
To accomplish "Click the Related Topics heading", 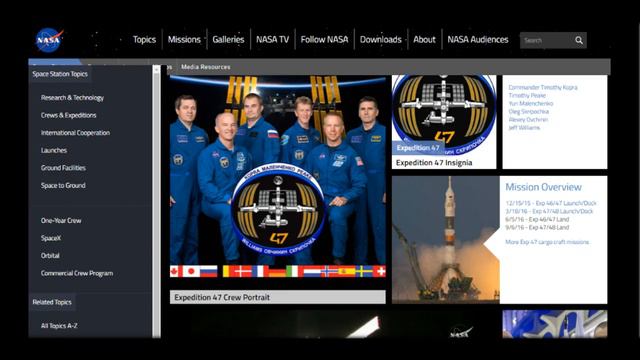I will [52, 302].
